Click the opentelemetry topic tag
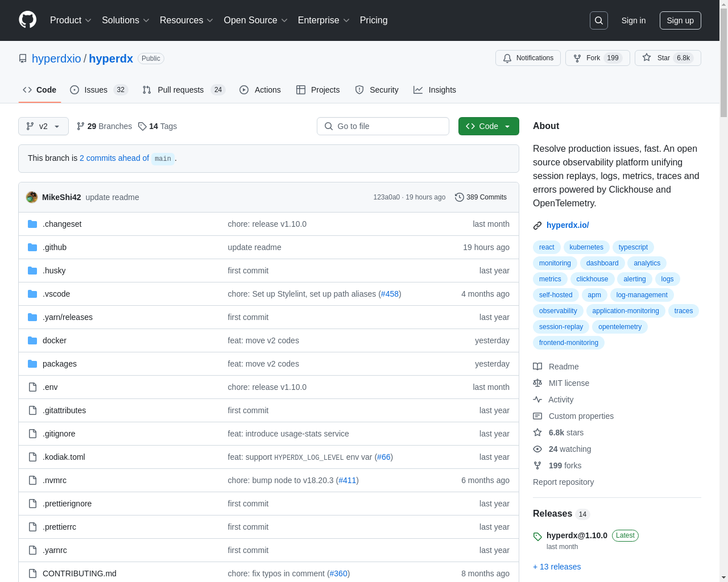This screenshot has height=582, width=728. [x=620, y=327]
